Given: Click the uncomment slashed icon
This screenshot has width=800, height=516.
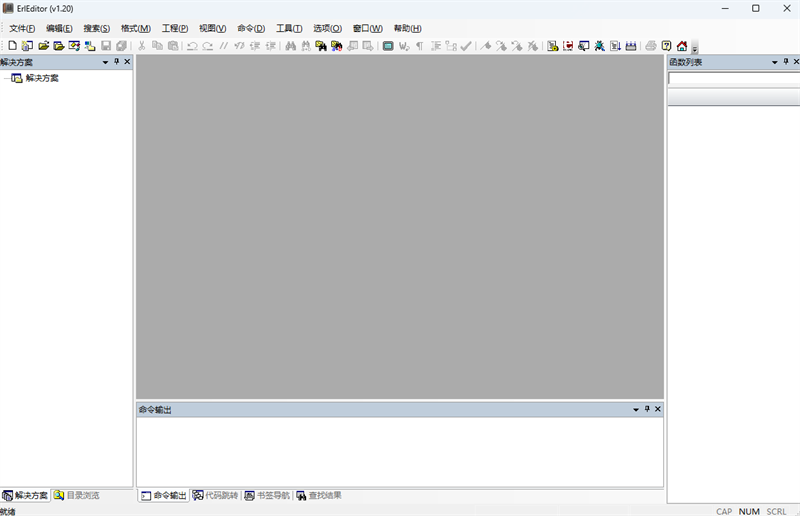Looking at the screenshot, I should (x=239, y=46).
